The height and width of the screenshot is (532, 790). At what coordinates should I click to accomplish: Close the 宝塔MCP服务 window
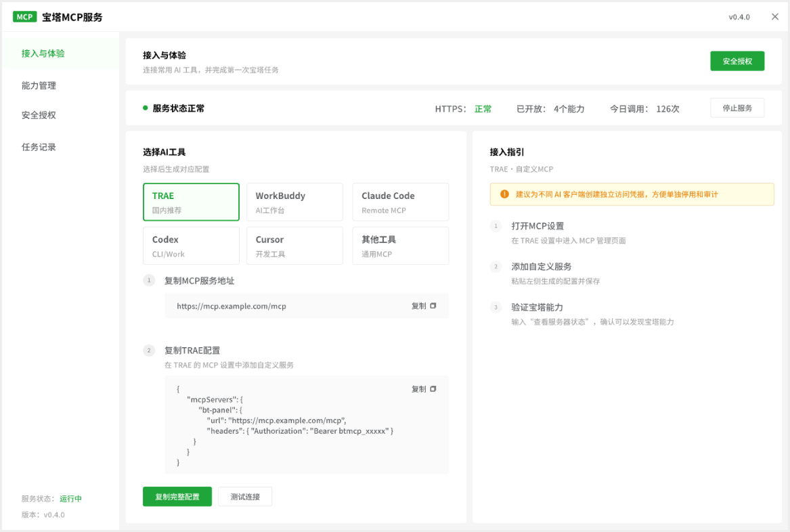coord(775,17)
